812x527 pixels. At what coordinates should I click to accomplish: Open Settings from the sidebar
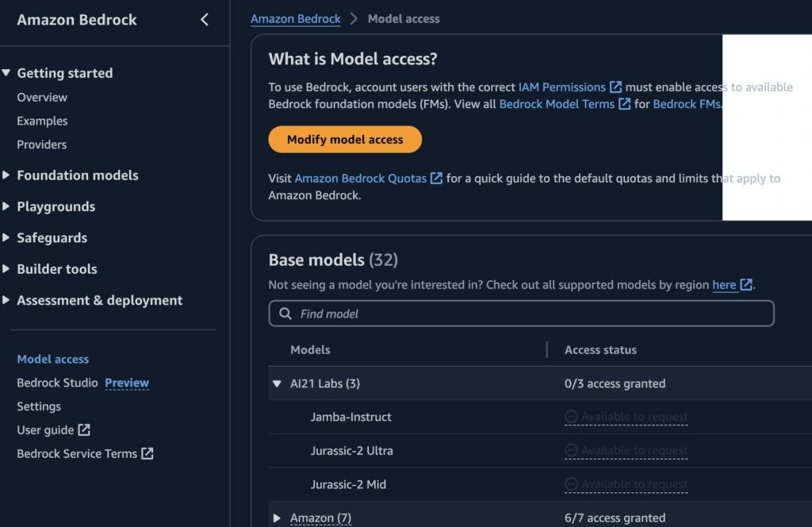pyautogui.click(x=39, y=406)
